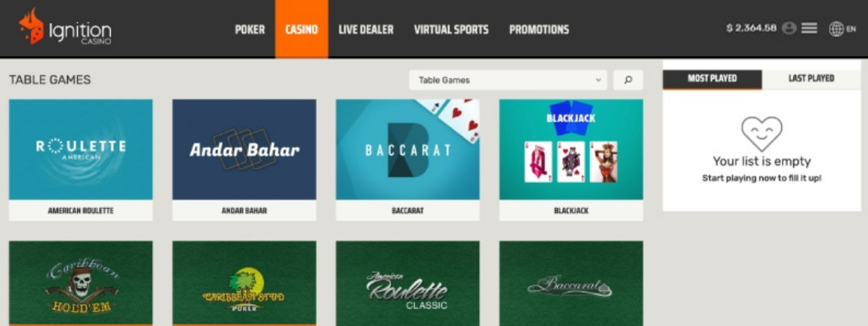
Task: Open the user account profile icon
Action: (789, 28)
